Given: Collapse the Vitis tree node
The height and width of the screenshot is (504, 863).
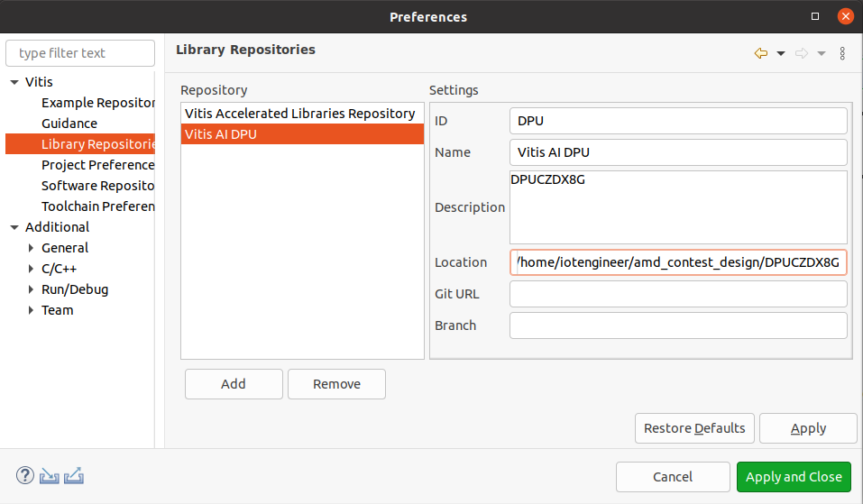Looking at the screenshot, I should tap(14, 82).
